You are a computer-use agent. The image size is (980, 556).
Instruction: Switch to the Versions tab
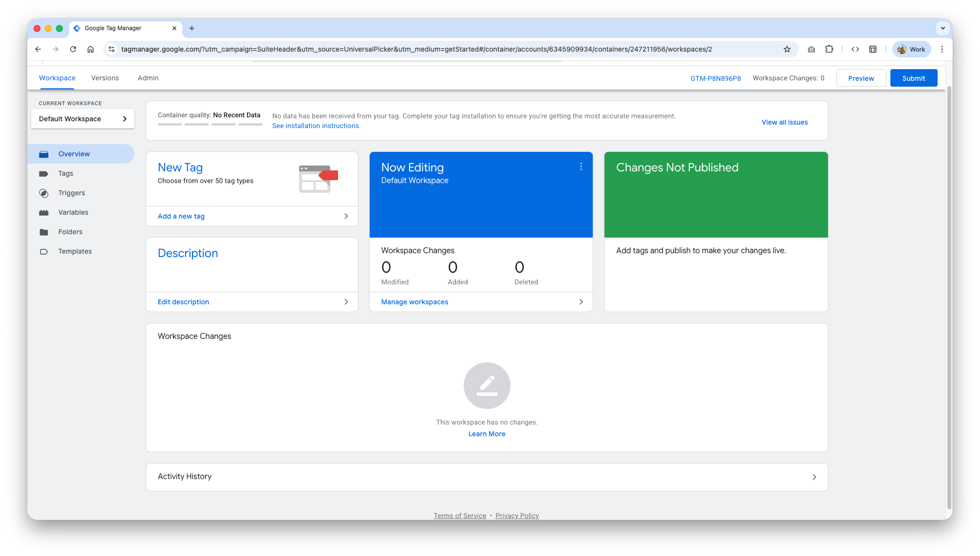point(105,78)
